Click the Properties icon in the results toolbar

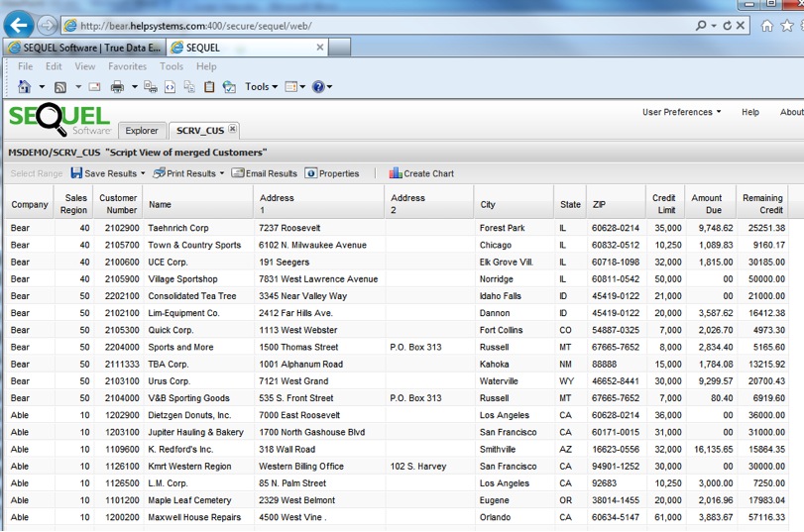310,172
